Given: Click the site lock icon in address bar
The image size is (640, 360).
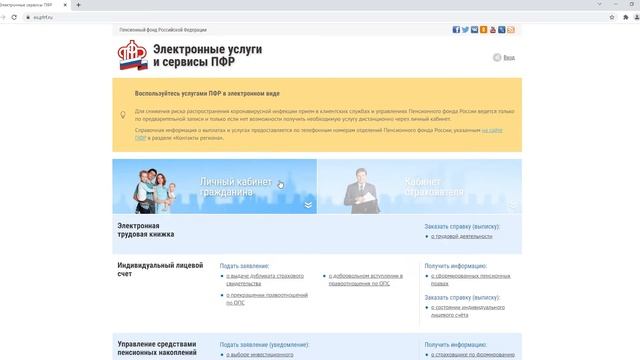Looking at the screenshot, I should coord(28,17).
